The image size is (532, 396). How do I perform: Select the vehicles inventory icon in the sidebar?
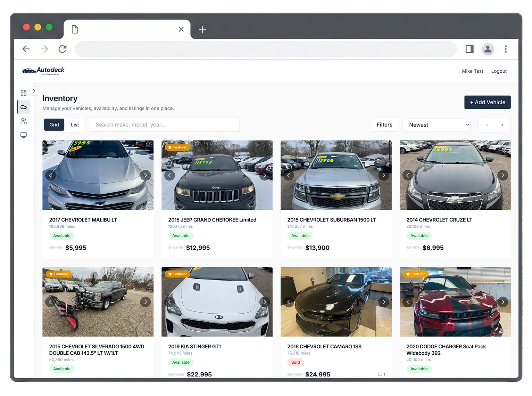pyautogui.click(x=23, y=107)
